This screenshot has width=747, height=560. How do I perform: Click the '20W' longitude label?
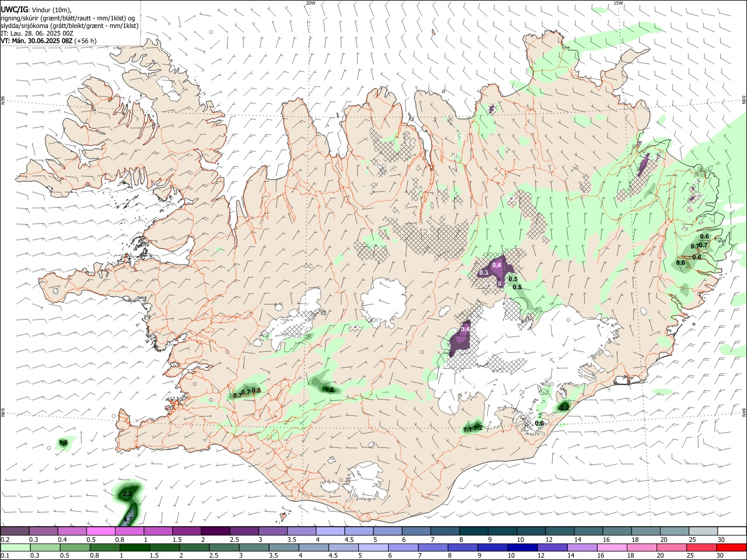[x=310, y=3]
